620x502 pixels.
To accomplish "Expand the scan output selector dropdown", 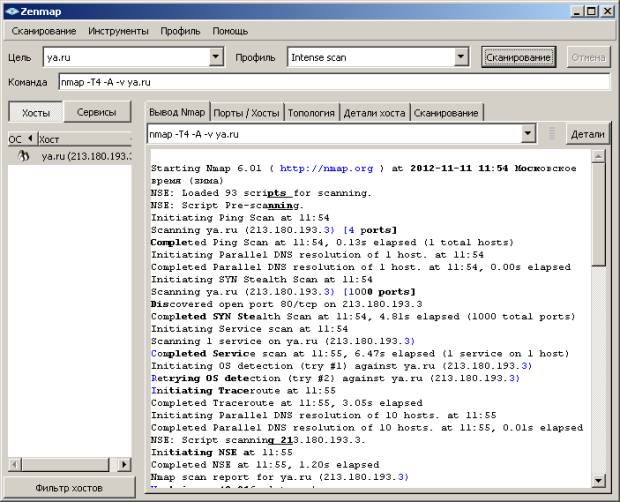I will point(527,134).
